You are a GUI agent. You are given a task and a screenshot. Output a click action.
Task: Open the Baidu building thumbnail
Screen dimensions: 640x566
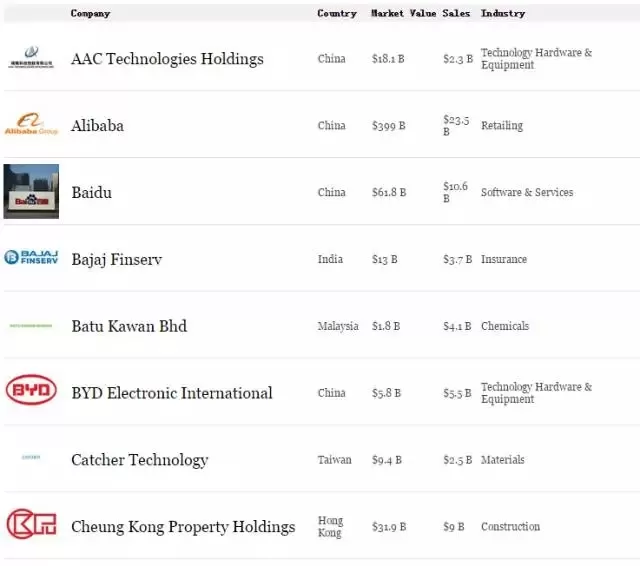click(x=31, y=191)
